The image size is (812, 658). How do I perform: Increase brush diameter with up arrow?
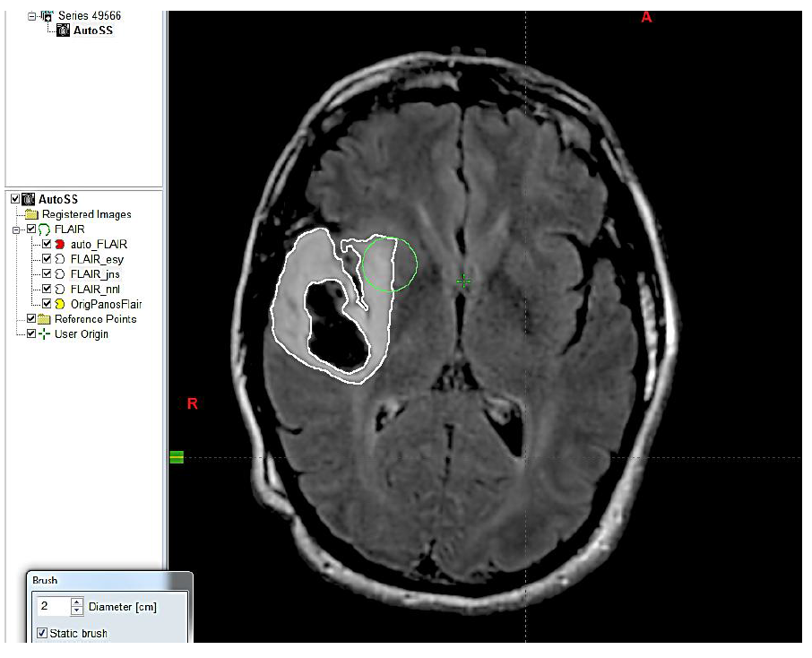[76, 602]
